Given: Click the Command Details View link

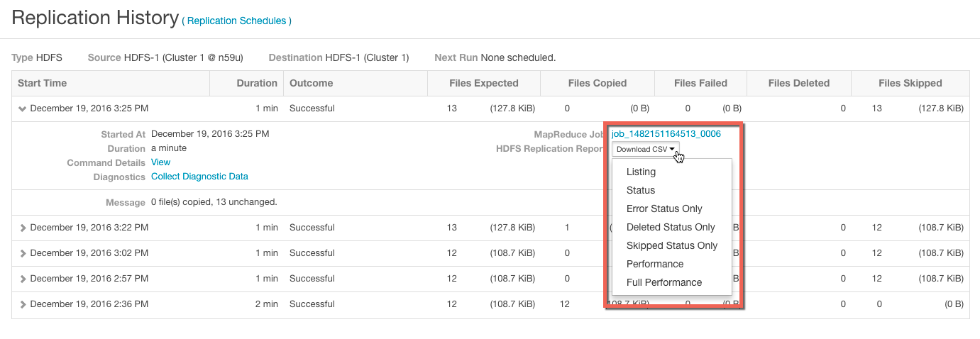Looking at the screenshot, I should tap(161, 162).
